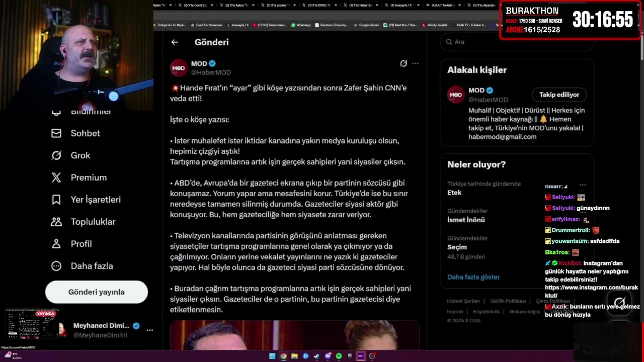Open OBS icon in the taskbar
The image size is (644, 362).
[372, 356]
